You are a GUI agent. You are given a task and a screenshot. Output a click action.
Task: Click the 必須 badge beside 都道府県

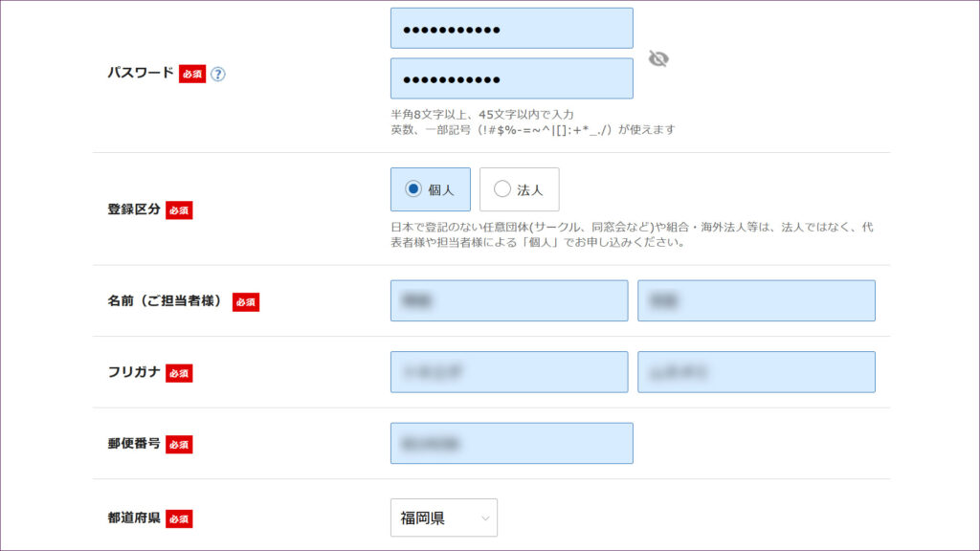179,518
